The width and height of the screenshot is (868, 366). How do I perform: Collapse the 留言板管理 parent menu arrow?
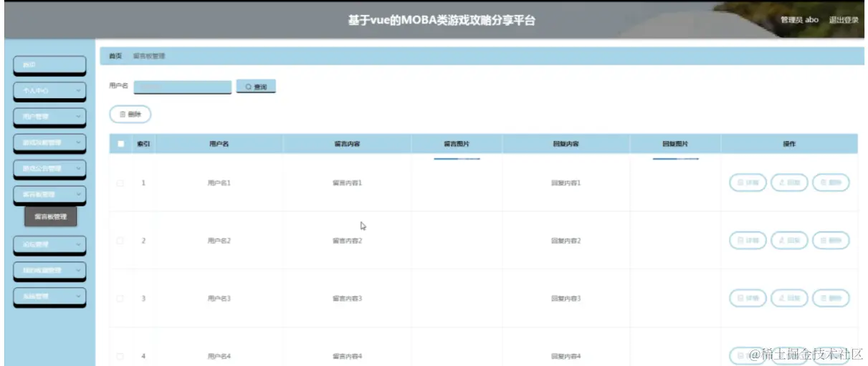pyautogui.click(x=77, y=194)
